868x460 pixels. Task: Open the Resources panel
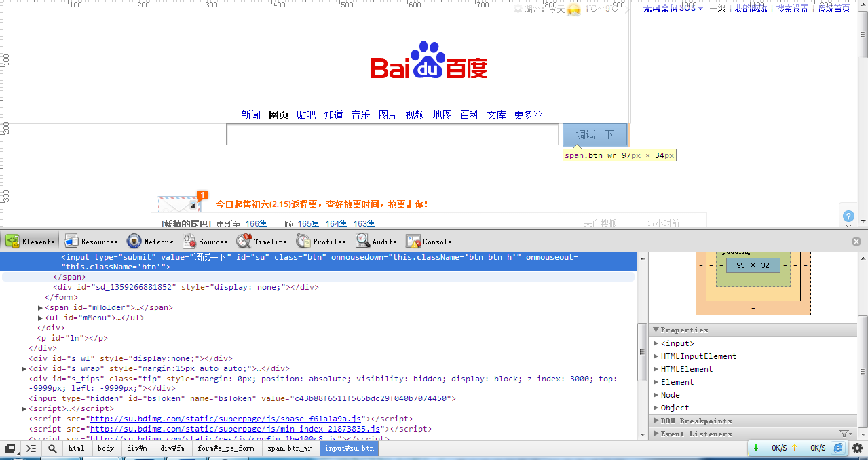[92, 242]
